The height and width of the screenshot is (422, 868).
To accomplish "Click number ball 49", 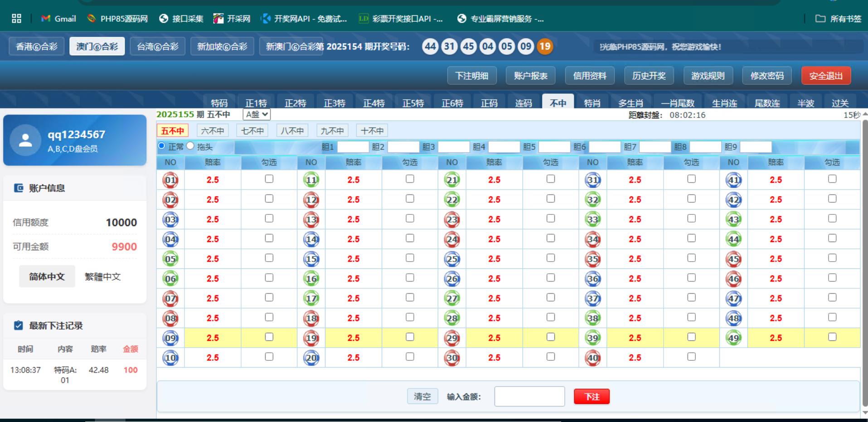I will 733,338.
